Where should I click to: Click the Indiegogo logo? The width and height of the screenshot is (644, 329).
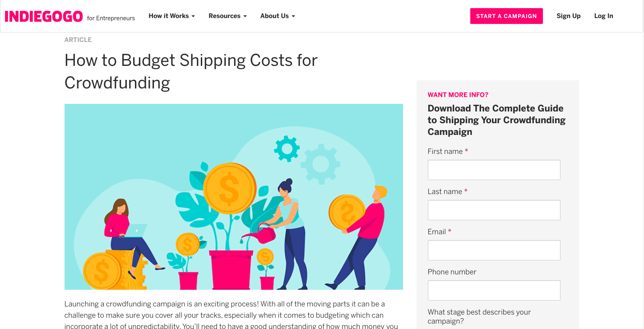point(43,16)
